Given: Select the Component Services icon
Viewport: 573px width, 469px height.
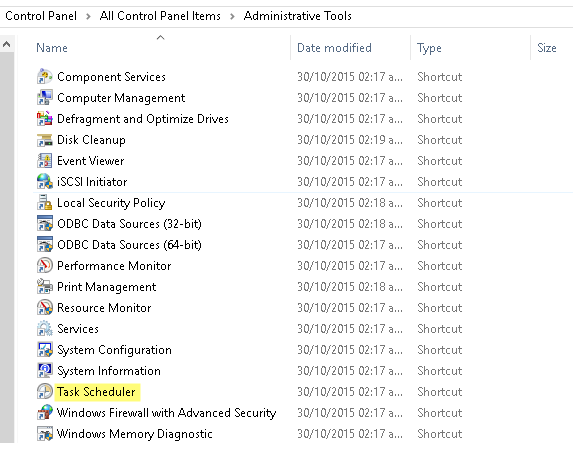Looking at the screenshot, I should click(x=45, y=76).
